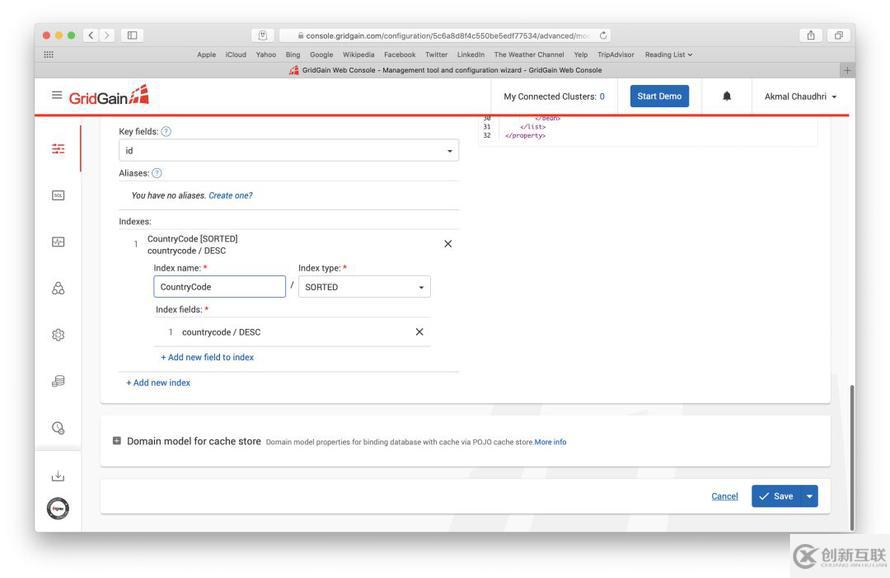Open the Wikipedia bookmark in favorites bar

click(358, 55)
